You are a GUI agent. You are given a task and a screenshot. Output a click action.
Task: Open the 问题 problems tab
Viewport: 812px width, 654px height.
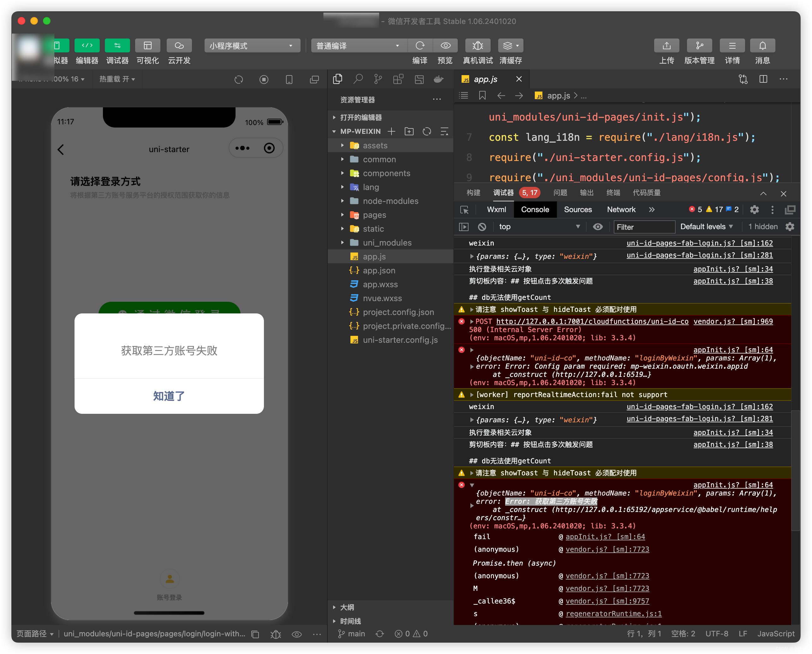pyautogui.click(x=560, y=193)
